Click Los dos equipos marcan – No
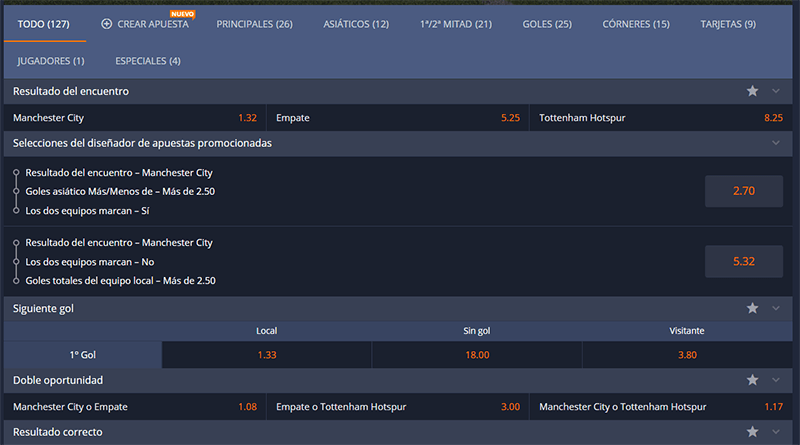The width and height of the screenshot is (800, 445). click(x=90, y=262)
